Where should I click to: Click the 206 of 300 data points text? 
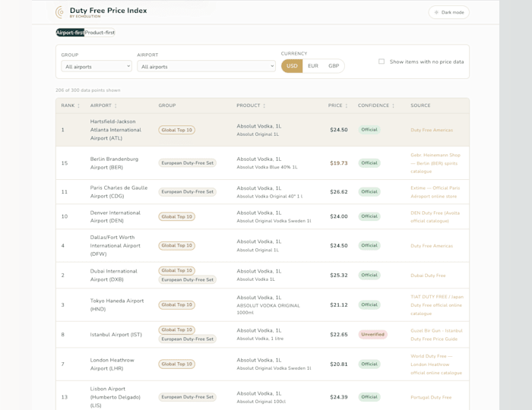pos(88,90)
